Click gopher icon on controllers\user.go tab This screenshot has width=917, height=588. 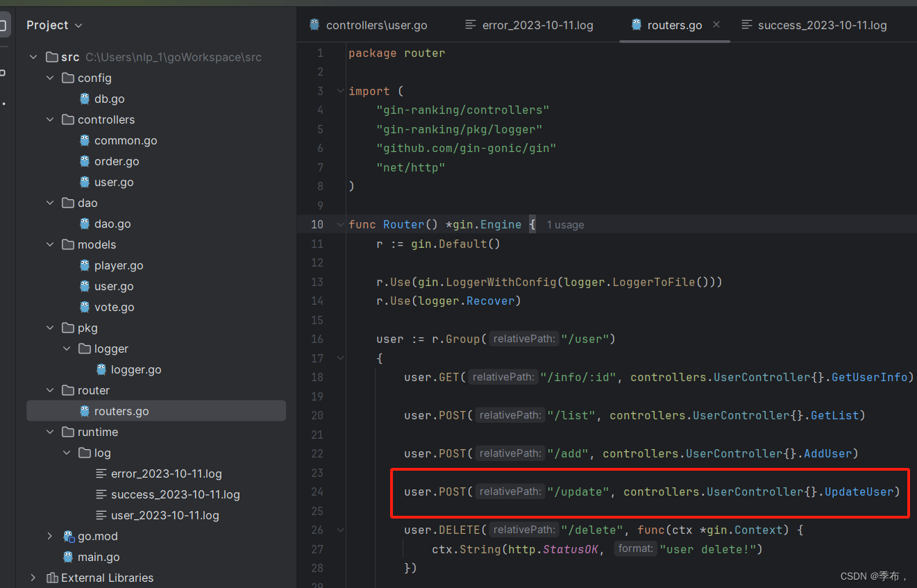(315, 24)
